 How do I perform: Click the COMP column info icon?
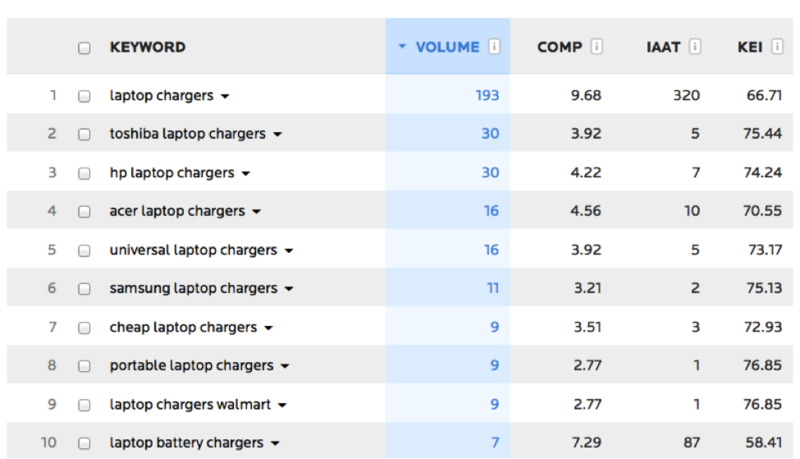(596, 47)
